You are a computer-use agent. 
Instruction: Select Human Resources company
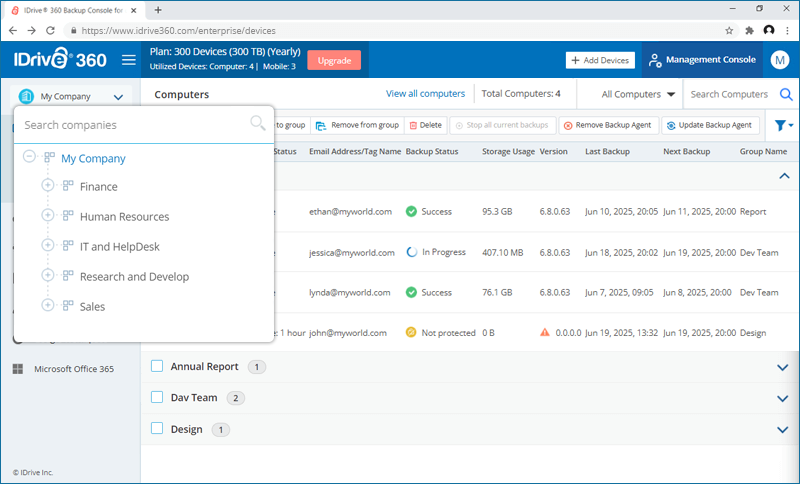click(124, 217)
